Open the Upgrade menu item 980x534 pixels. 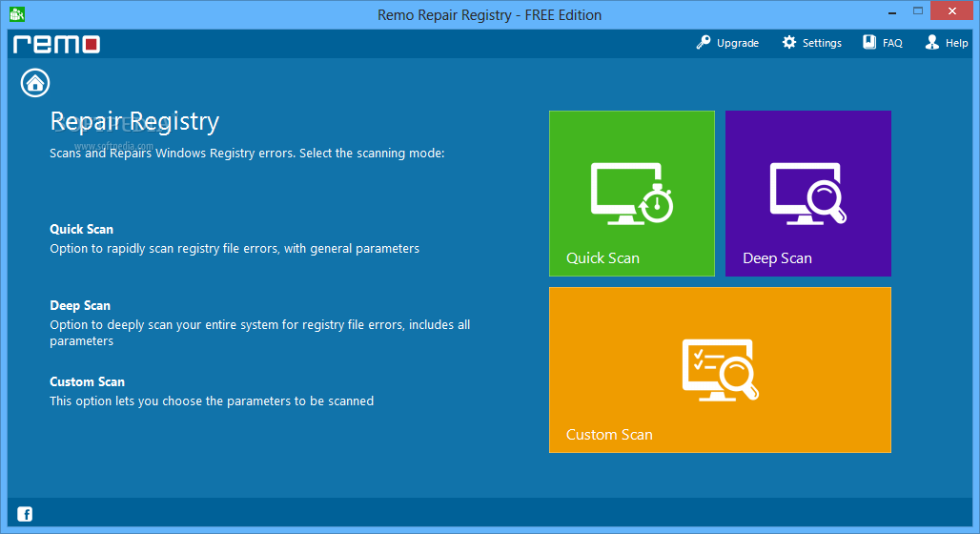(x=727, y=43)
